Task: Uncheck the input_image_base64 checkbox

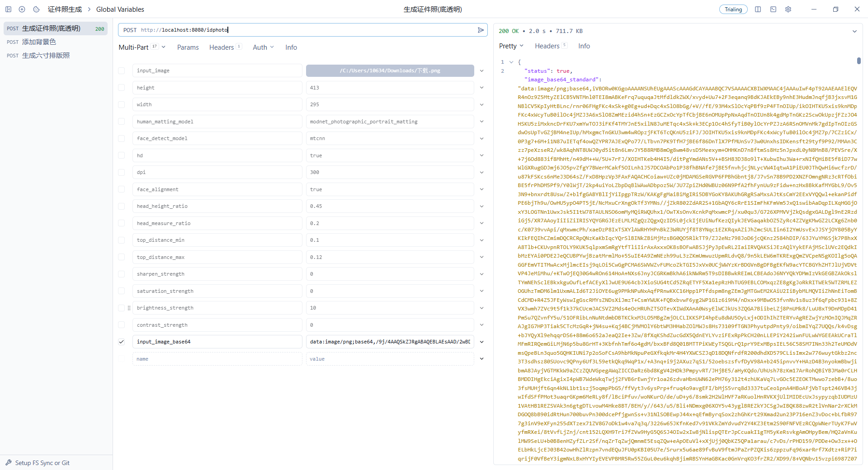Action: pyautogui.click(x=122, y=342)
